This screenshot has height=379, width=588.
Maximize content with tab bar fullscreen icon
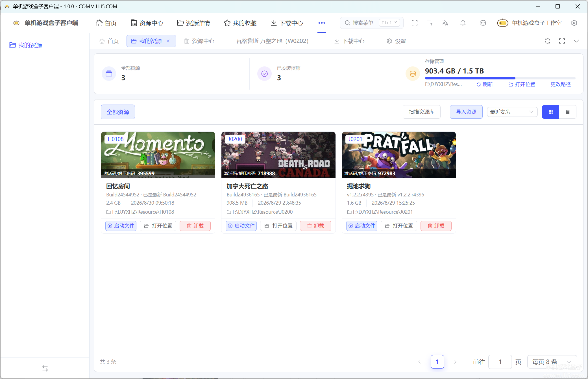click(562, 41)
